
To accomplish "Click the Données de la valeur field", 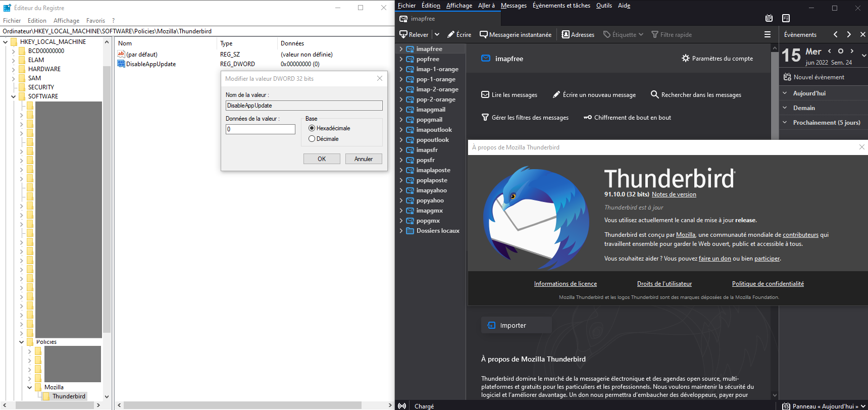I will click(x=261, y=129).
